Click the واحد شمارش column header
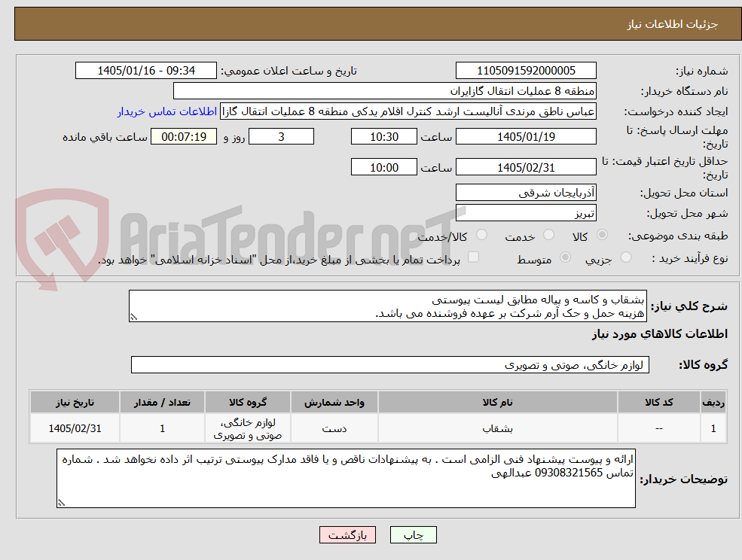Viewport: 742px width, 560px height. coord(334,402)
